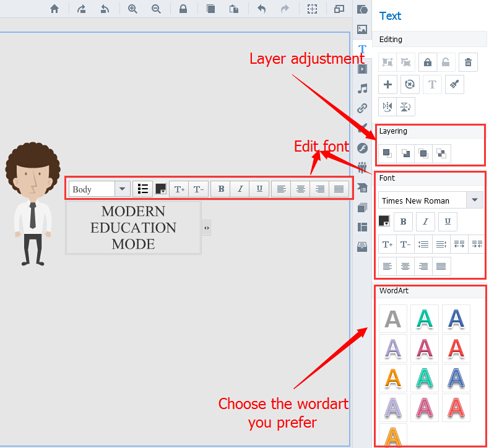Click the Home icon in top toolbar
The height and width of the screenshot is (448, 489).
pos(54,9)
